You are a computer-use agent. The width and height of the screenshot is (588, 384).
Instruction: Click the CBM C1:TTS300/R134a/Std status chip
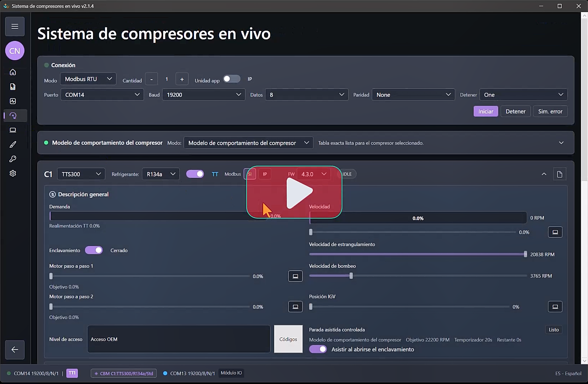click(x=124, y=373)
